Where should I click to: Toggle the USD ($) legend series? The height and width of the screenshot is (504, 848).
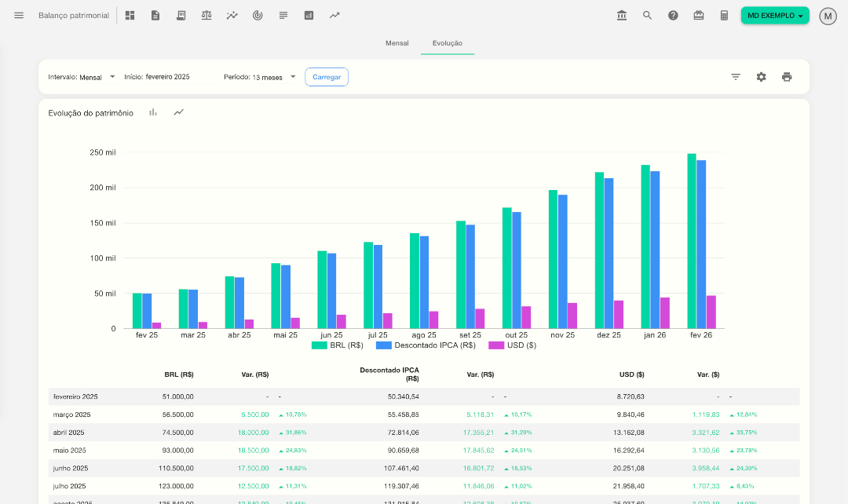tap(512, 345)
